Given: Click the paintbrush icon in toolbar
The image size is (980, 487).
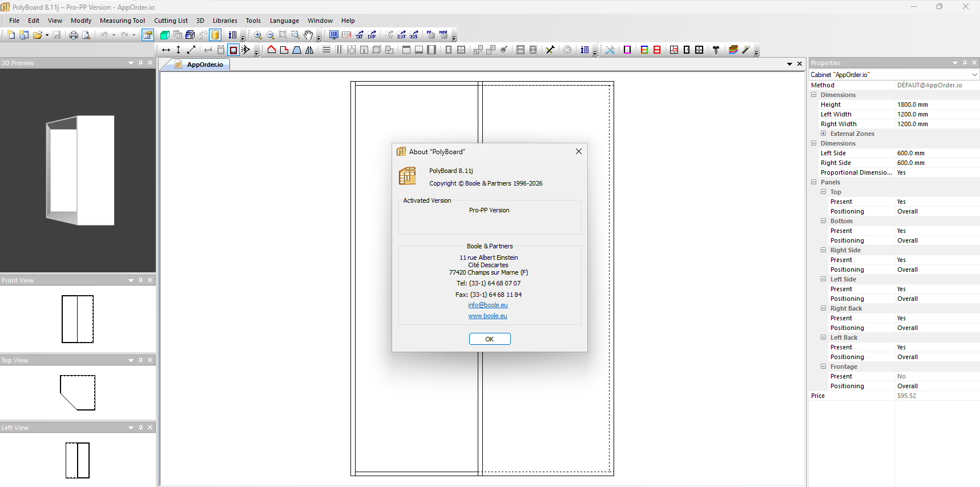Looking at the screenshot, I should click(504, 50).
